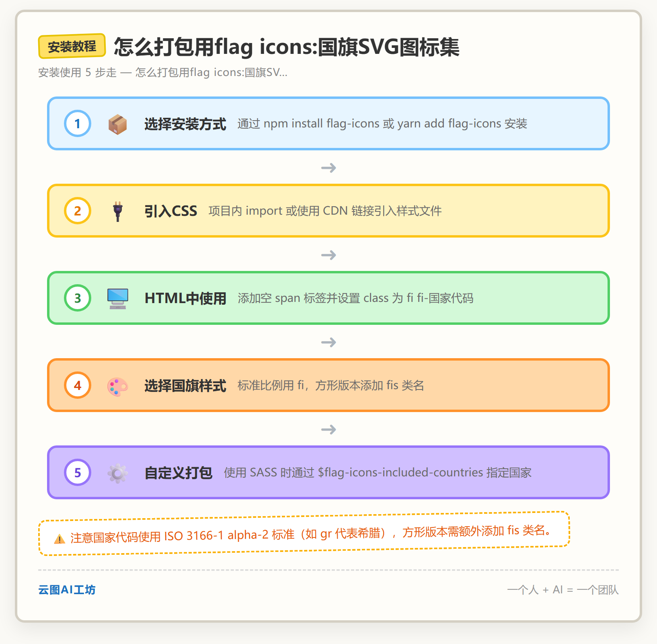The height and width of the screenshot is (644, 657).
Task: Click the text 标准比例用 fi，方形版本添加 fis 类名
Action: tap(331, 386)
